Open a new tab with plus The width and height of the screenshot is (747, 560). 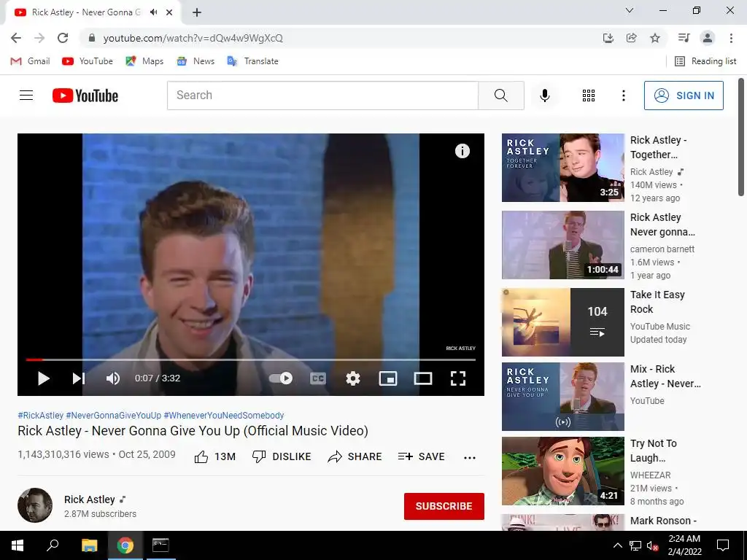197,12
